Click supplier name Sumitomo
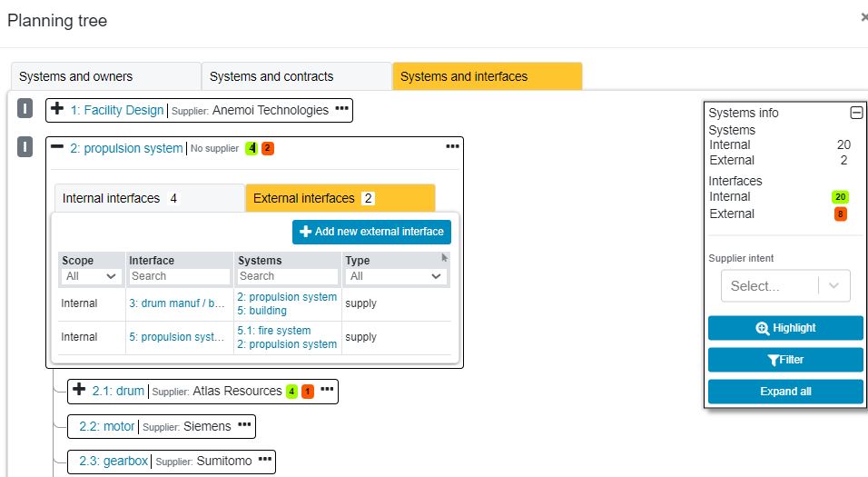This screenshot has width=868, height=477. pos(224,461)
